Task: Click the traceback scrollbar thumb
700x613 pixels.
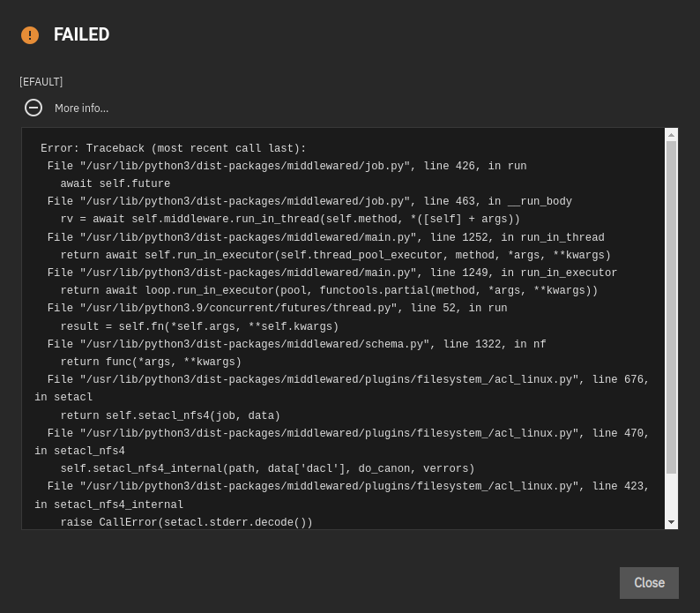Action: click(x=671, y=308)
